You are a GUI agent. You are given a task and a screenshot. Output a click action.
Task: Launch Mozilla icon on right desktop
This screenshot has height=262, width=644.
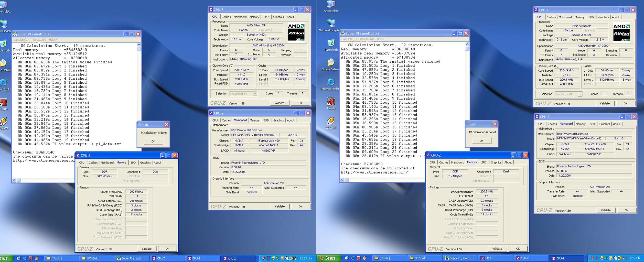[331, 102]
